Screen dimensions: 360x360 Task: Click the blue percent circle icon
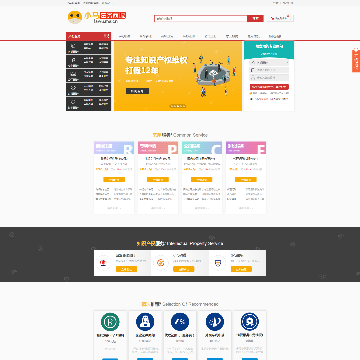[180, 322]
